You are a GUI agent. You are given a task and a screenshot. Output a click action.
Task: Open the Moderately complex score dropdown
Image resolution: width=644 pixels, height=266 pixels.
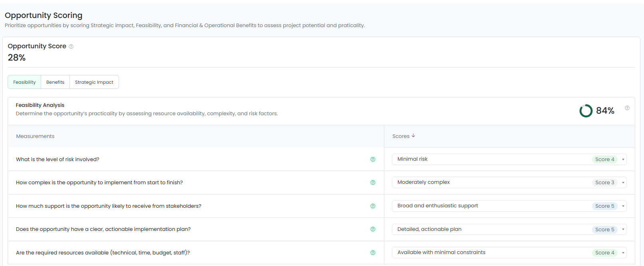623,183
